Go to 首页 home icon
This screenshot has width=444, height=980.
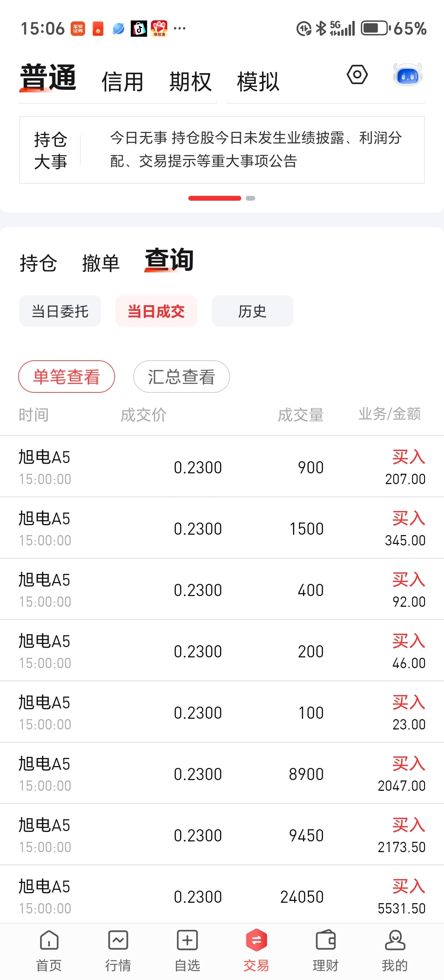tap(49, 940)
